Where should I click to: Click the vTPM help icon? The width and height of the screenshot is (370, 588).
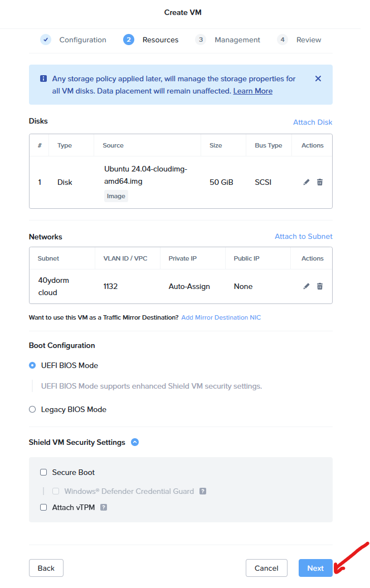click(104, 507)
